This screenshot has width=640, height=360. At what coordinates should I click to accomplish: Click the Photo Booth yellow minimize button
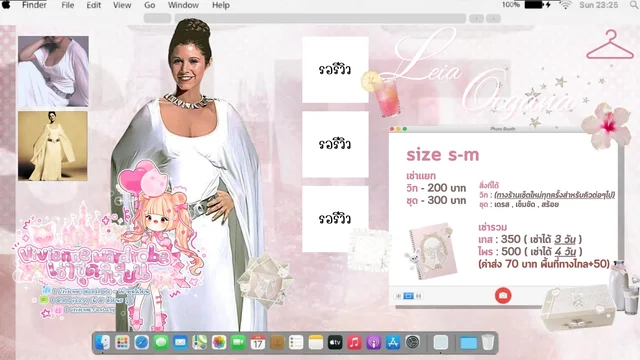398,129
